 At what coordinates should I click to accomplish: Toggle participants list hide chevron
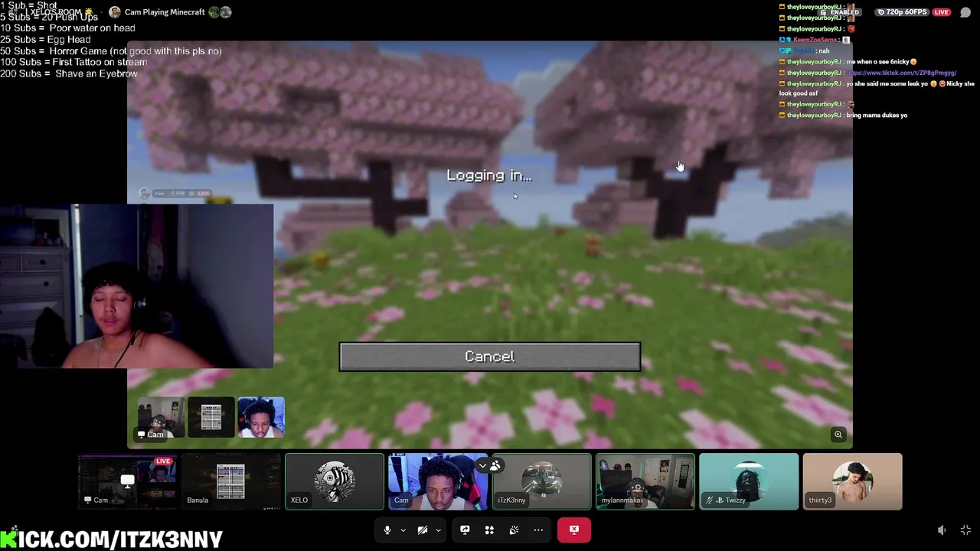pos(482,465)
